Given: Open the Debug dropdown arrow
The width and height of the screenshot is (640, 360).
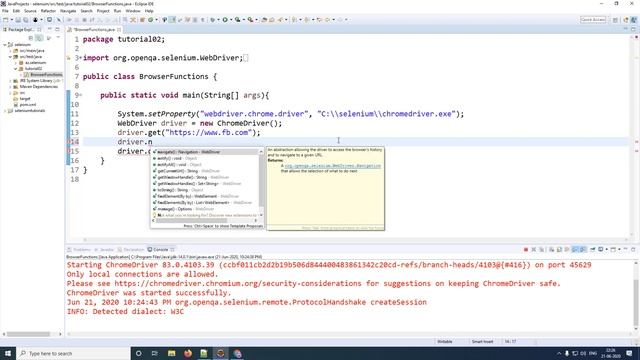Looking at the screenshot, I should tap(218, 20).
